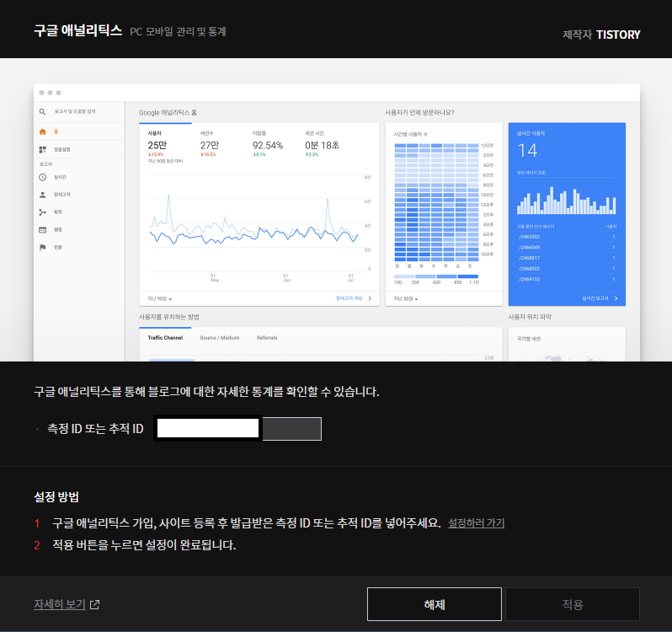Viewport: 672px width, 632px height.
Task: Click the 잠재고객 개요 link in the preview
Action: click(349, 298)
